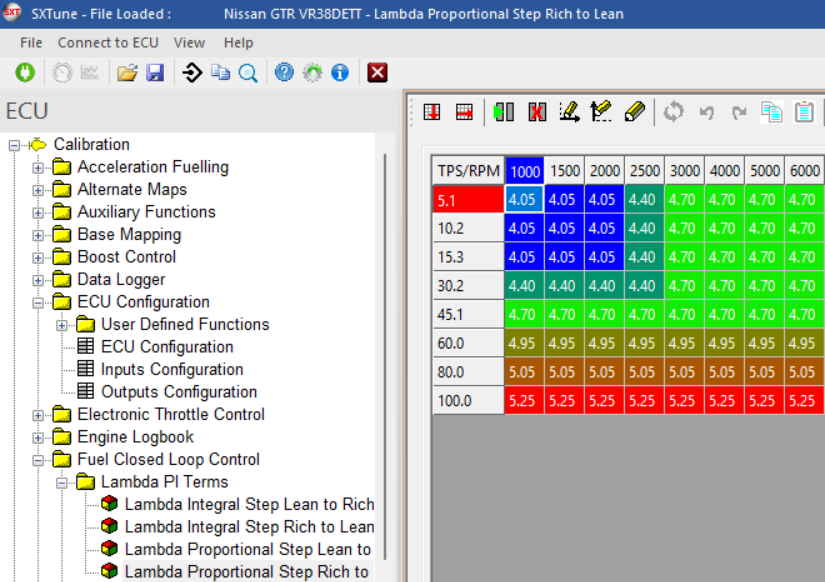Screen dimensions: 825x582
Task: Collapse the Fuel Closed Loop Control folder
Action: (x=38, y=460)
